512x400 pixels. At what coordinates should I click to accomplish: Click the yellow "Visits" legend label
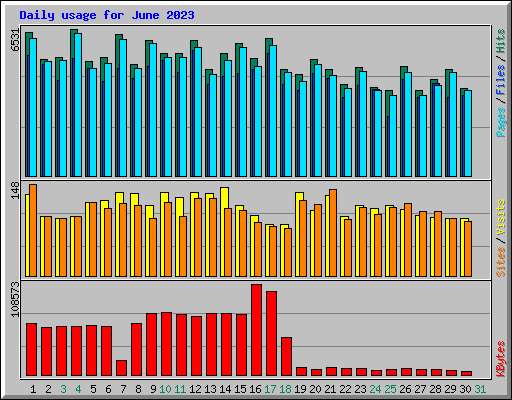(x=500, y=218)
